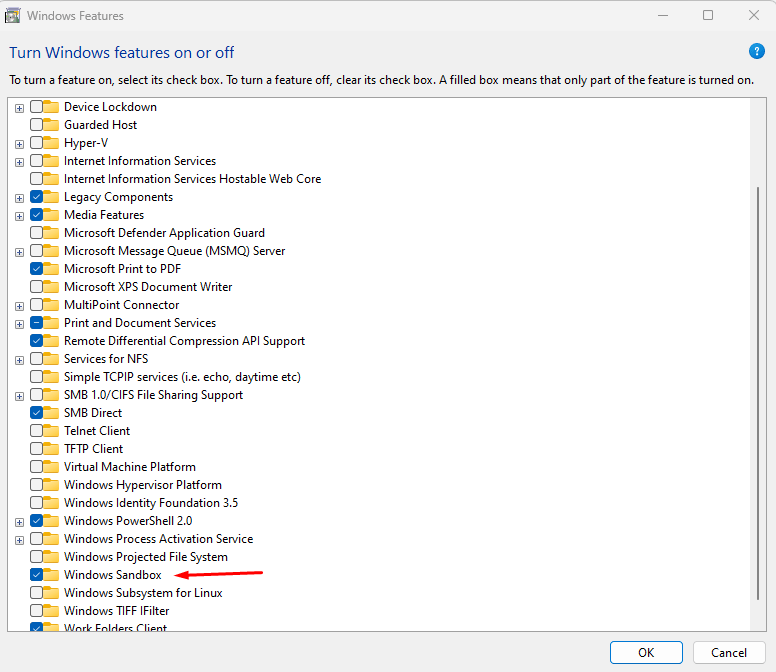Click the Windows Features title bar icon
The height and width of the screenshot is (672, 776).
point(12,16)
